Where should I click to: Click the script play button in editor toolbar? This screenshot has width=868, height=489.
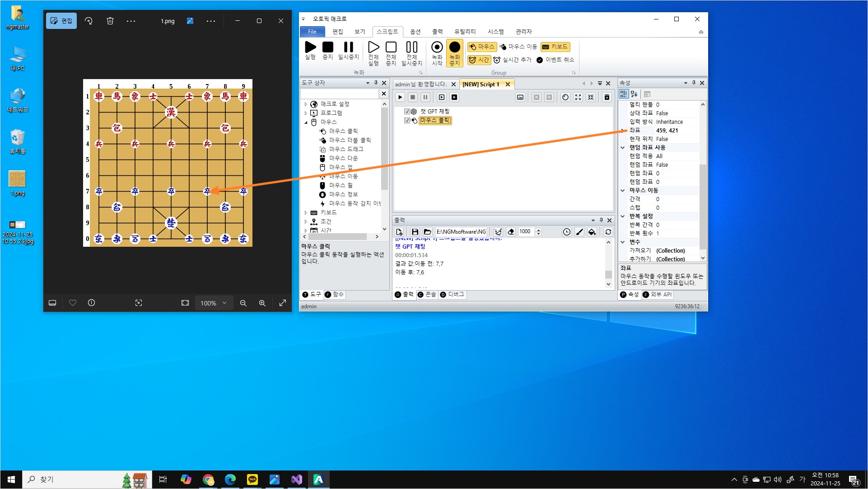coord(400,97)
